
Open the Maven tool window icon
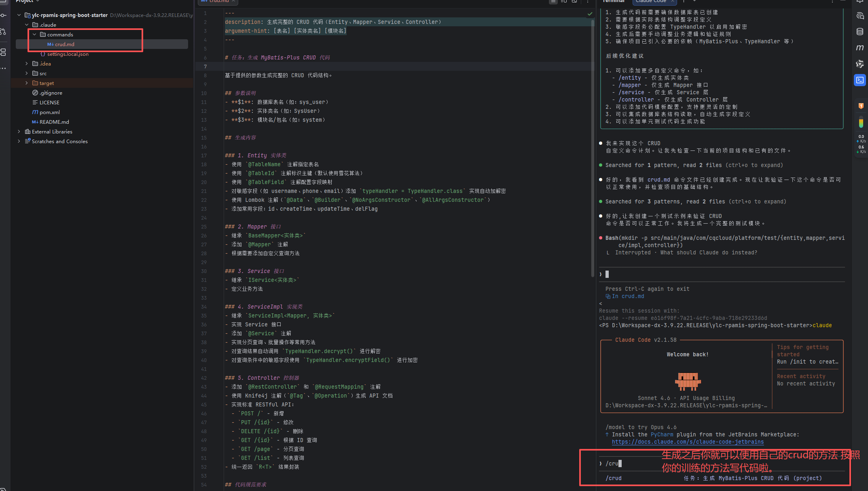[860, 48]
